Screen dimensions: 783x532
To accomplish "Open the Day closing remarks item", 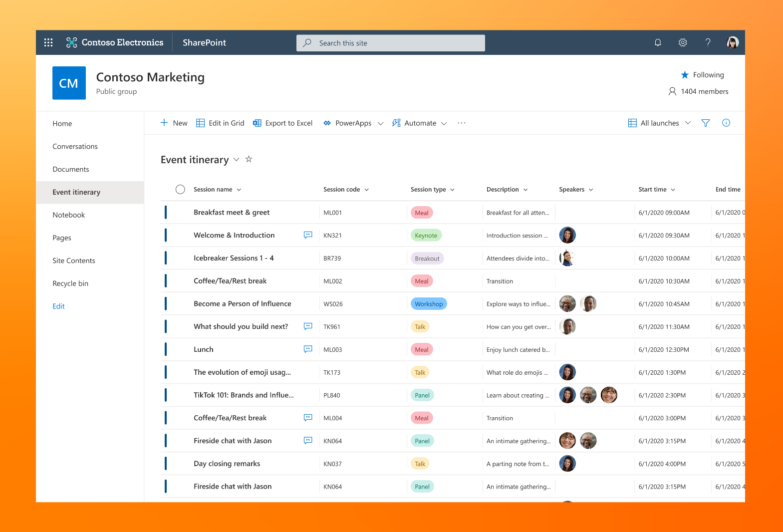I will 227,464.
